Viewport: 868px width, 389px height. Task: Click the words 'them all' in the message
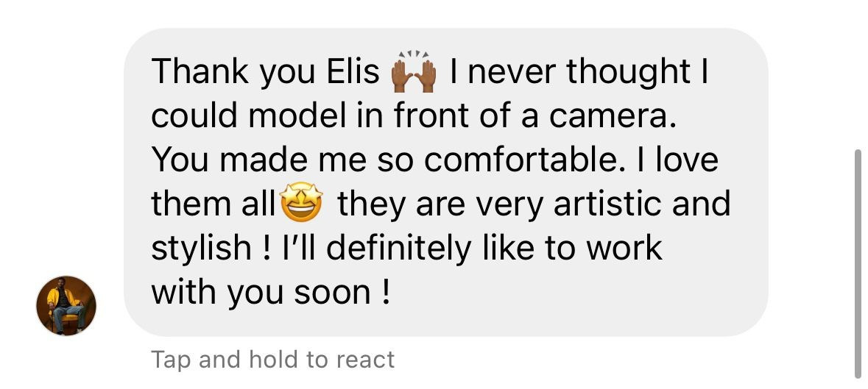point(214,204)
